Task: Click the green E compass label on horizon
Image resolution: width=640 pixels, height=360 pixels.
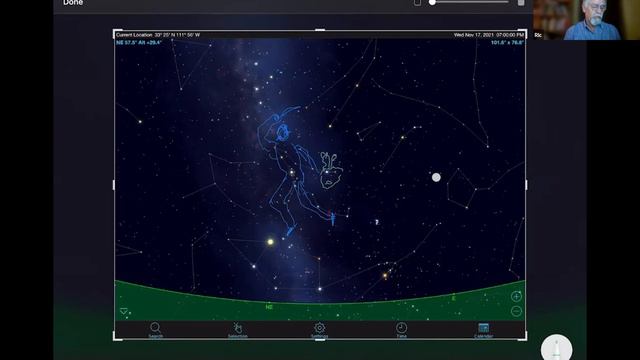Action: pos(453,299)
